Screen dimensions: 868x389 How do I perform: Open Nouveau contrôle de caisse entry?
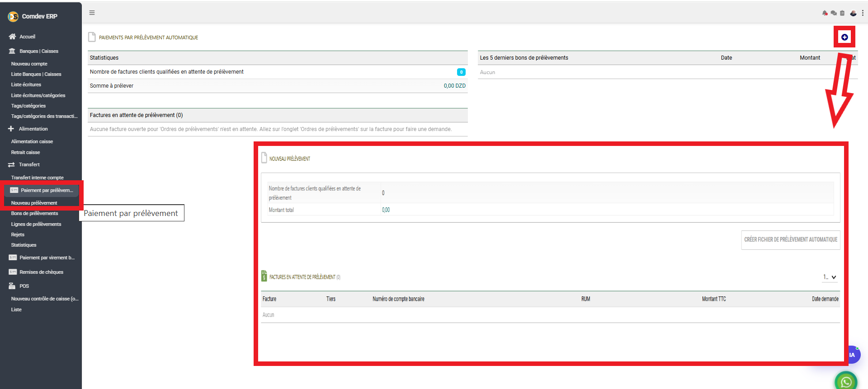click(x=45, y=299)
